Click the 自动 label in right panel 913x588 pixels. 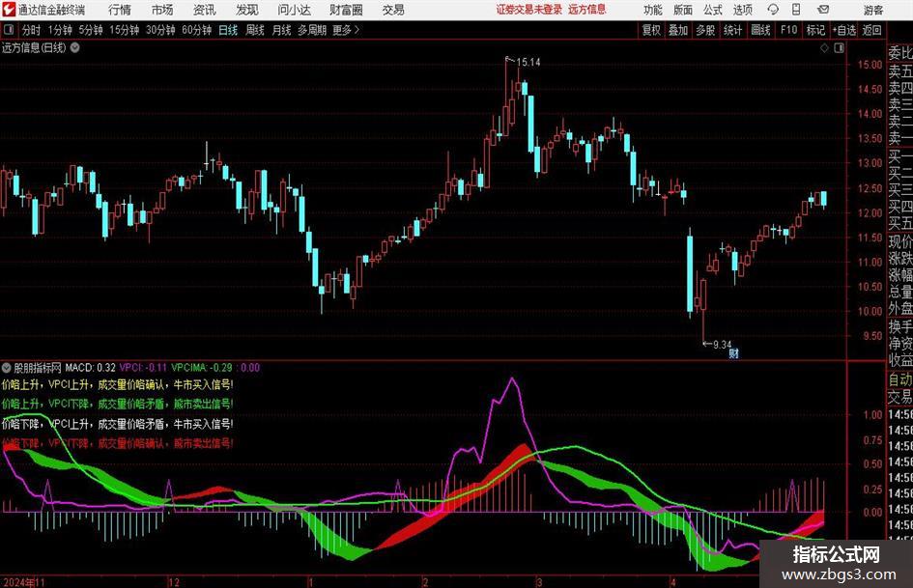point(900,379)
